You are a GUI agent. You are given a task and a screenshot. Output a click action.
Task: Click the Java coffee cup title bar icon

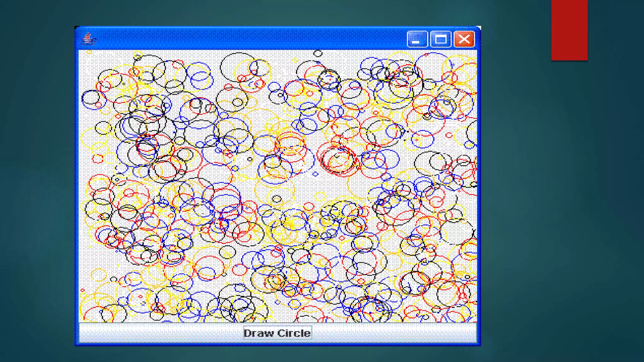pyautogui.click(x=88, y=39)
